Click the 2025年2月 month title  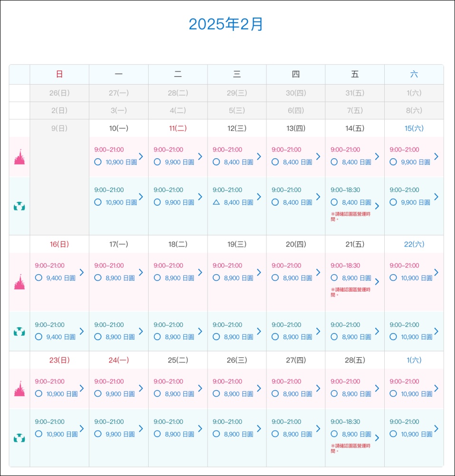pos(226,24)
